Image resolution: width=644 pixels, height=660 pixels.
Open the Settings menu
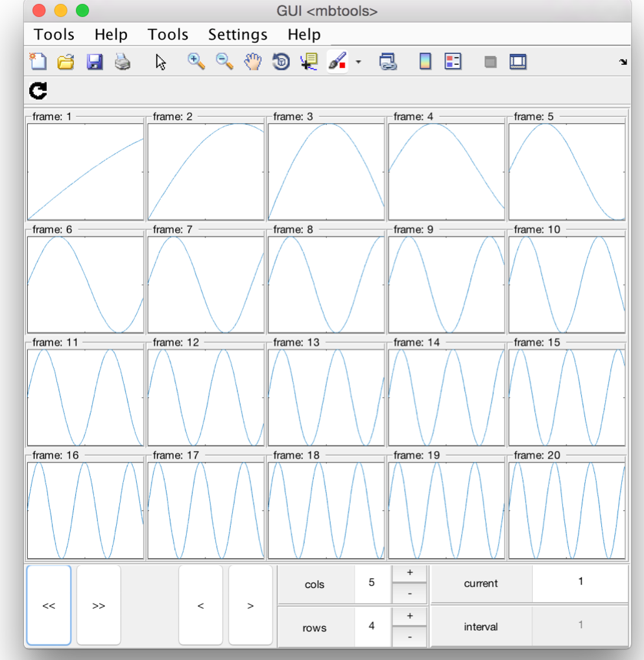(x=237, y=34)
